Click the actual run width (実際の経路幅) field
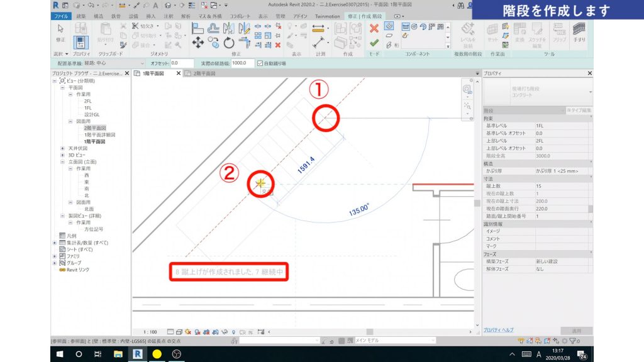The width and height of the screenshot is (644, 362). tap(243, 63)
